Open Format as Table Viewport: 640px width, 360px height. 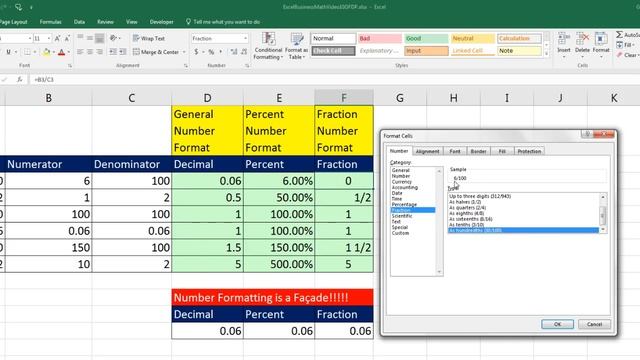tap(296, 46)
